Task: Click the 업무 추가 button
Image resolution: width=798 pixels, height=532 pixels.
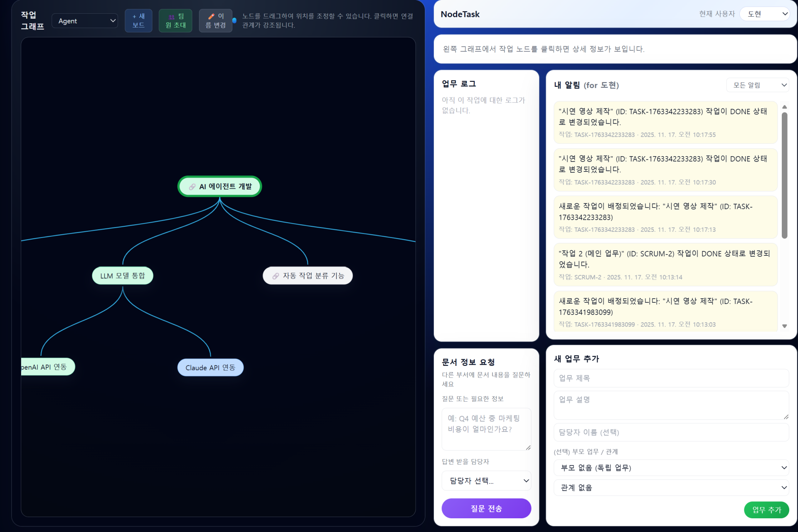Action: pyautogui.click(x=766, y=510)
